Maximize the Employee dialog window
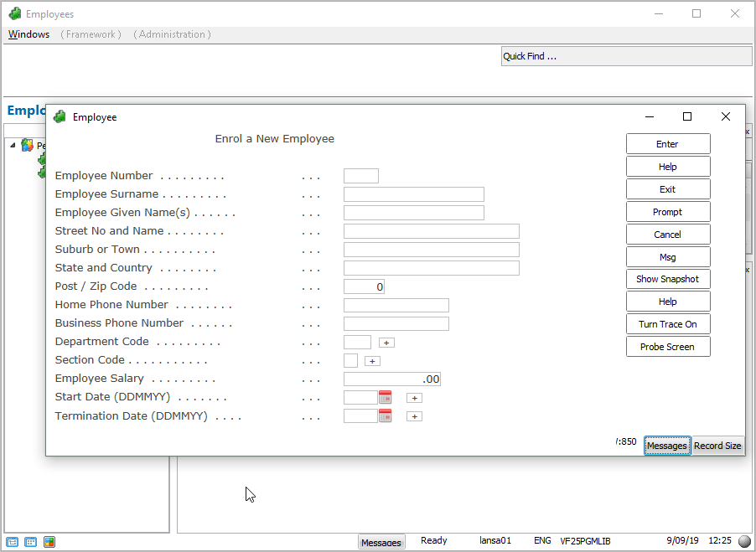 pyautogui.click(x=687, y=116)
